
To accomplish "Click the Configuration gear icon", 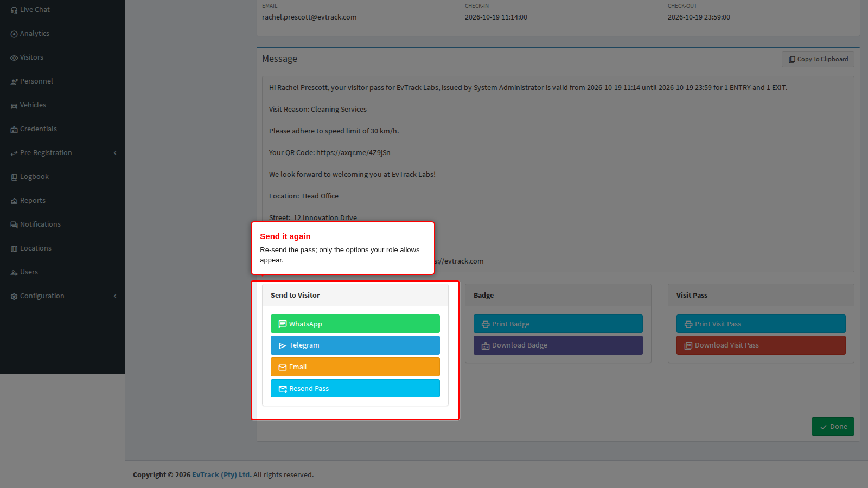I will click(x=14, y=296).
